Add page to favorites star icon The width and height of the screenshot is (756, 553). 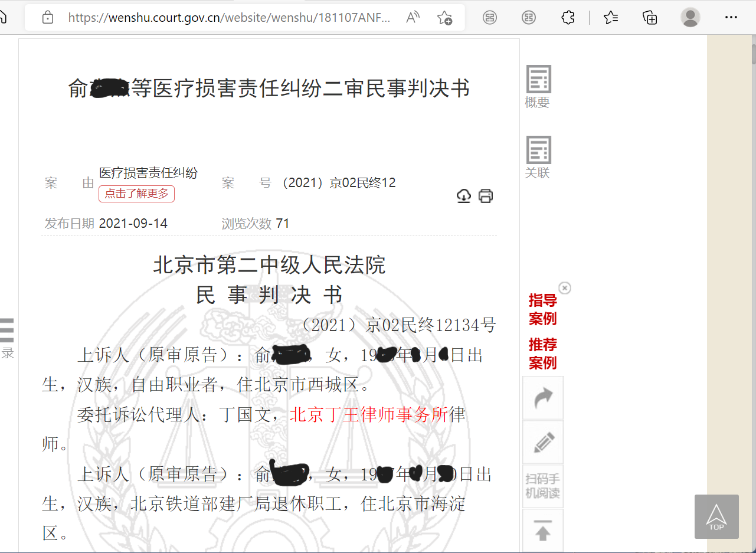pyautogui.click(x=444, y=18)
